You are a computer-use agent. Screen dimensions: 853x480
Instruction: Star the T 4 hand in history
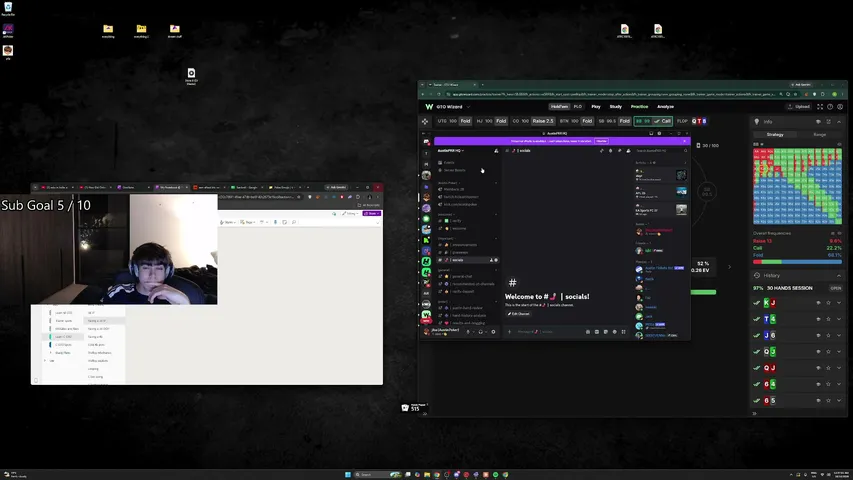[x=829, y=319]
